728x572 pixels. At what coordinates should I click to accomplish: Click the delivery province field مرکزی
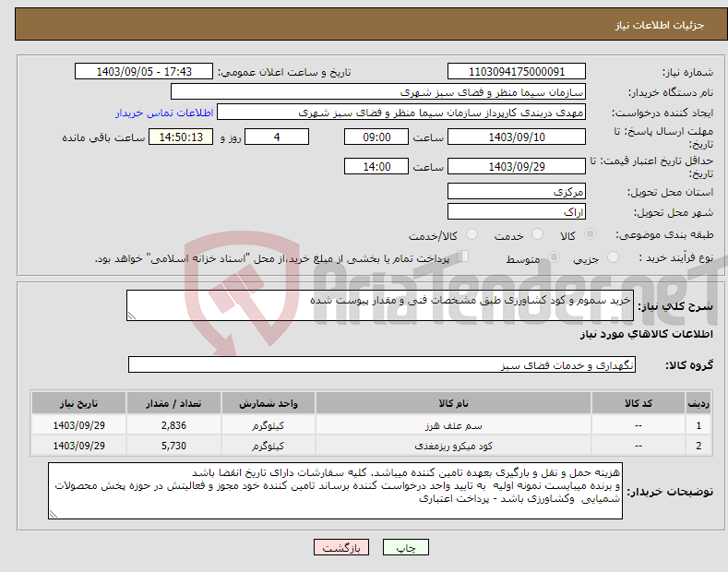tap(517, 191)
